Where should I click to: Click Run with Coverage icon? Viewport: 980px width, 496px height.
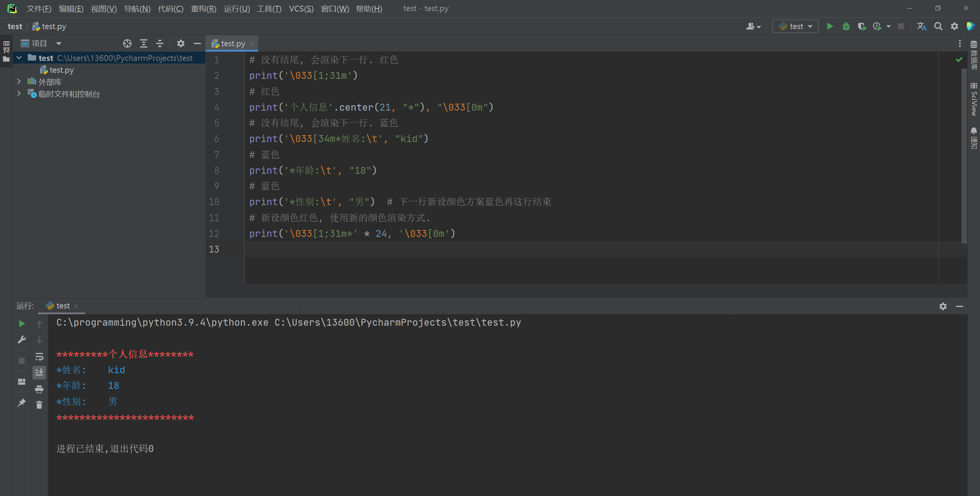click(862, 26)
